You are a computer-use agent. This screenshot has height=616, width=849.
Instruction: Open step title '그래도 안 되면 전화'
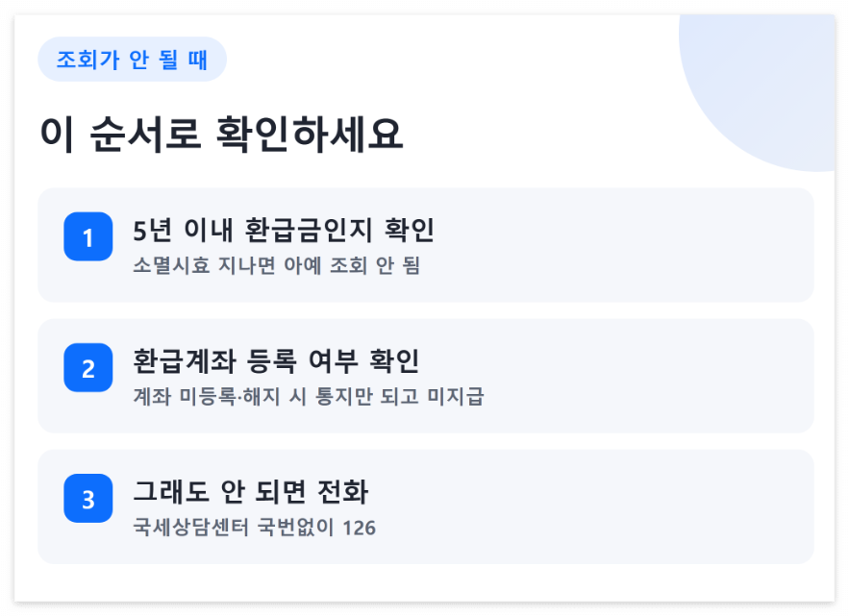[251, 492]
